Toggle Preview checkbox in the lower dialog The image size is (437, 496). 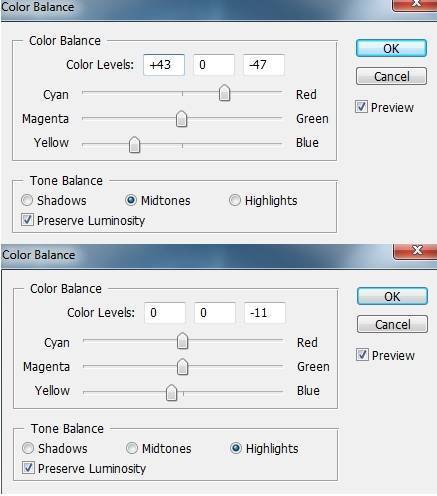pyautogui.click(x=362, y=355)
